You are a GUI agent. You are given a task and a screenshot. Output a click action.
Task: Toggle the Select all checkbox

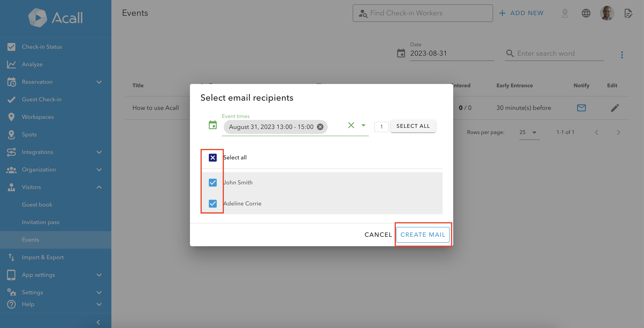click(x=213, y=157)
